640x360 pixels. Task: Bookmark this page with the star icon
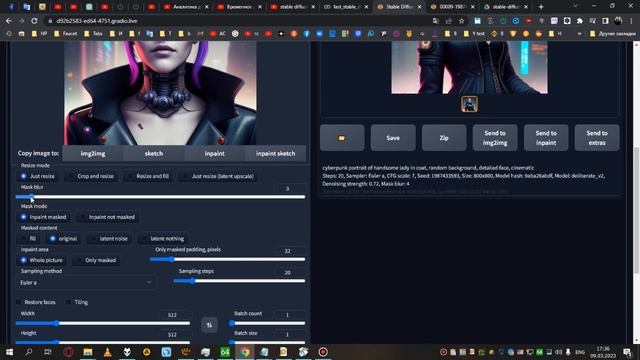point(461,21)
